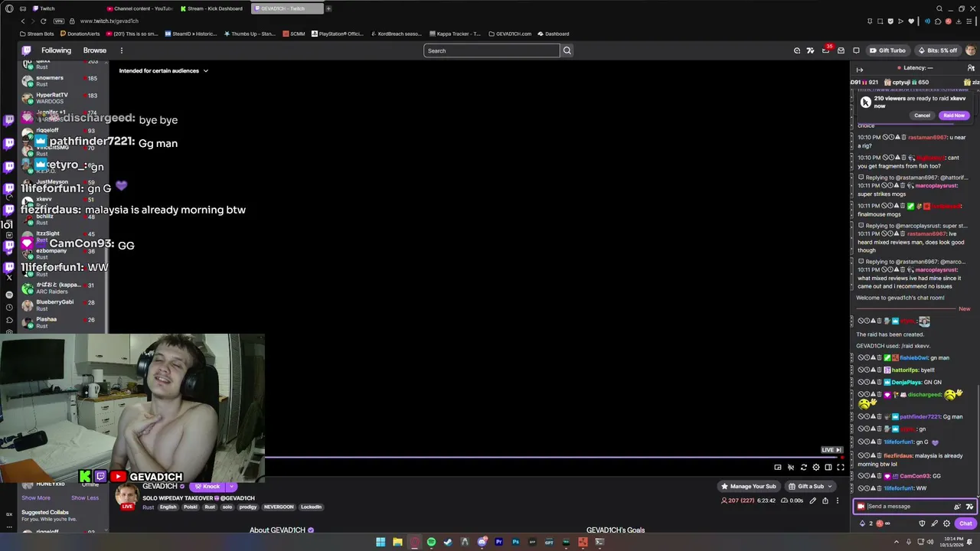Open the Twitch home logo
The image size is (980, 551).
[x=26, y=51]
